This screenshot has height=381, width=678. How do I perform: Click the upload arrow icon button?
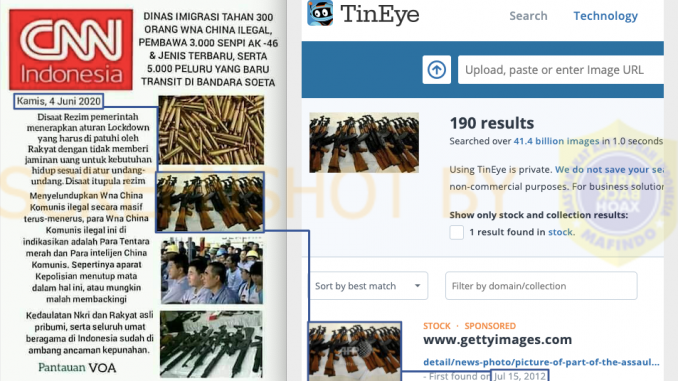(437, 70)
